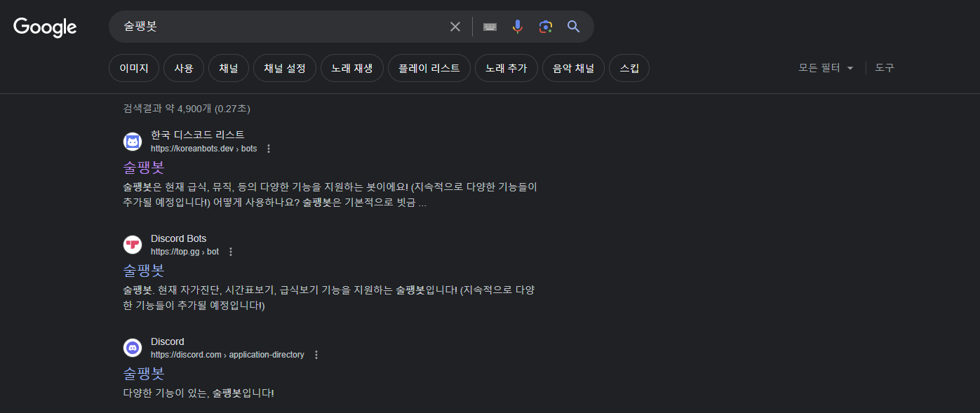
Task: Open the 술팽봇 link from discord.com
Action: (144, 373)
